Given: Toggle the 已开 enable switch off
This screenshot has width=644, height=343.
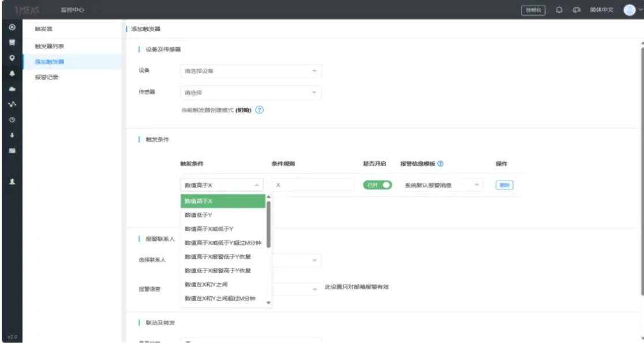Looking at the screenshot, I should point(377,185).
